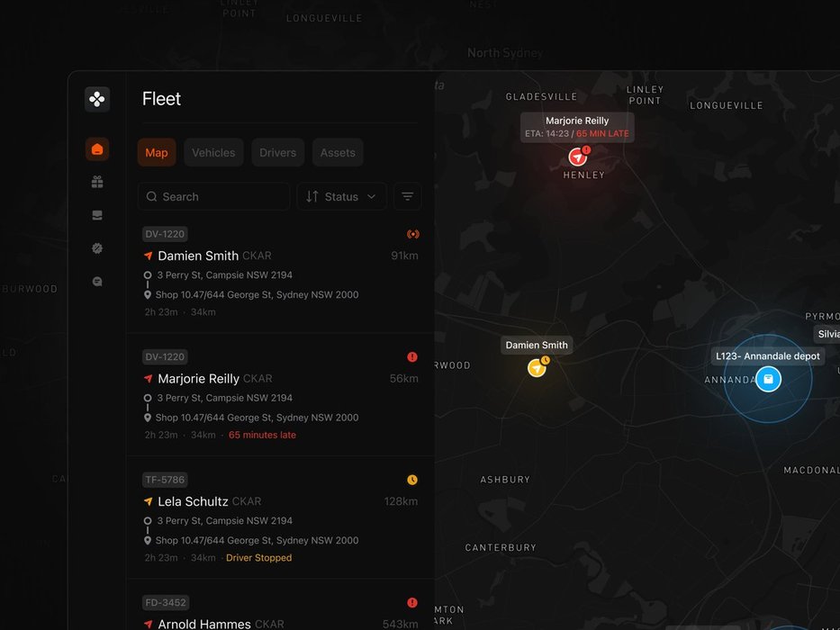
Task: Open the filter options button
Action: 407,196
